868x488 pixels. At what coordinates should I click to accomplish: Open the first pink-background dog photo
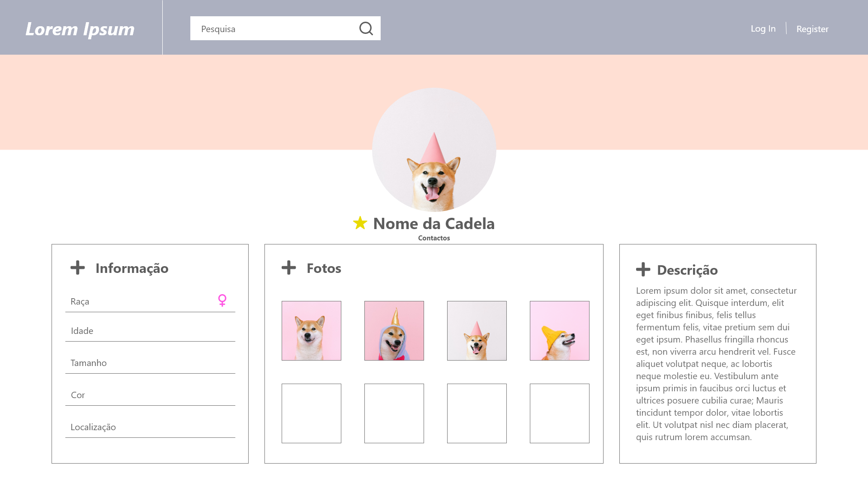311,331
